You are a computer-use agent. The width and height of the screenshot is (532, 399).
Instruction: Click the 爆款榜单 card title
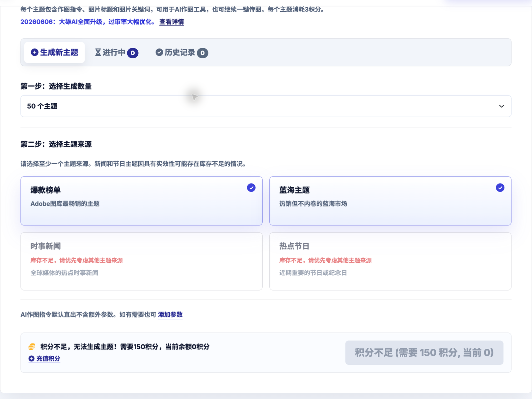(46, 190)
